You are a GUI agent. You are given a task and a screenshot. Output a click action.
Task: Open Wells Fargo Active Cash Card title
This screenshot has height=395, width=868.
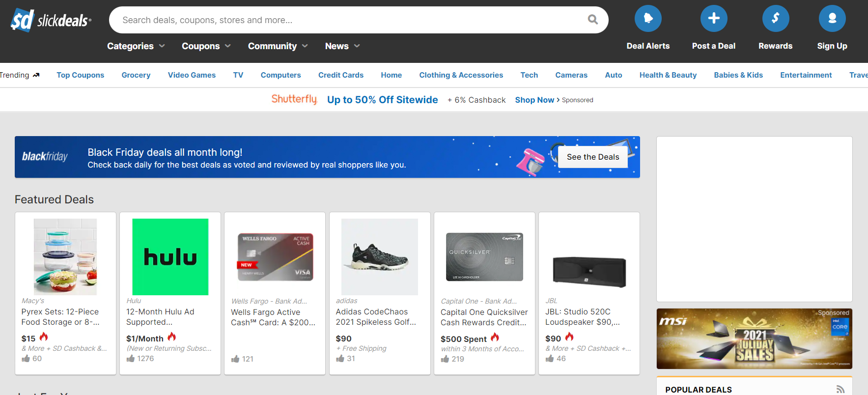tap(273, 317)
